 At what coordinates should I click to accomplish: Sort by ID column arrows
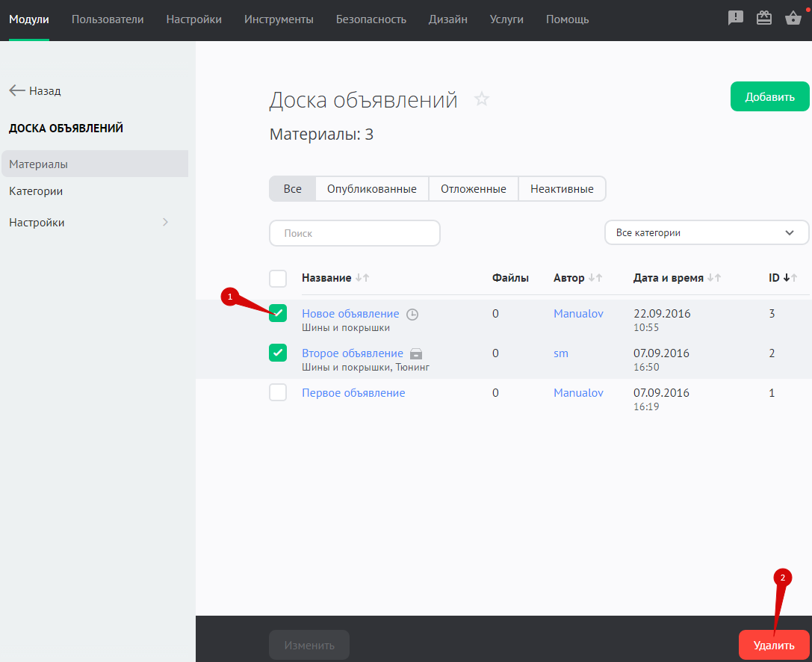[790, 278]
